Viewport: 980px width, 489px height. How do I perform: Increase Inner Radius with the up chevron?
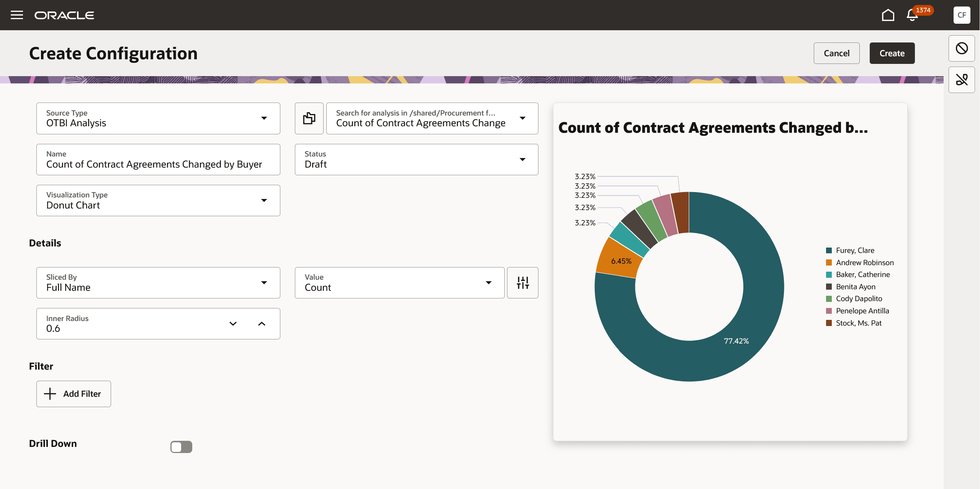(262, 323)
